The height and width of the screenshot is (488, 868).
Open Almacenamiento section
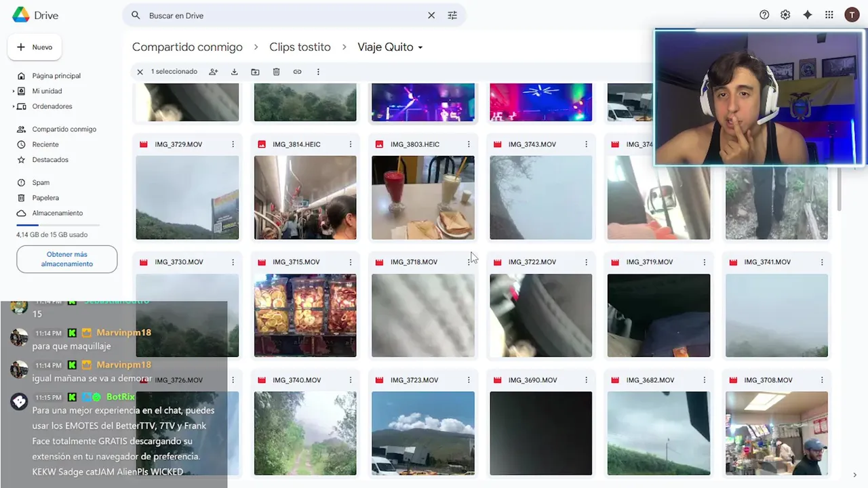click(58, 213)
